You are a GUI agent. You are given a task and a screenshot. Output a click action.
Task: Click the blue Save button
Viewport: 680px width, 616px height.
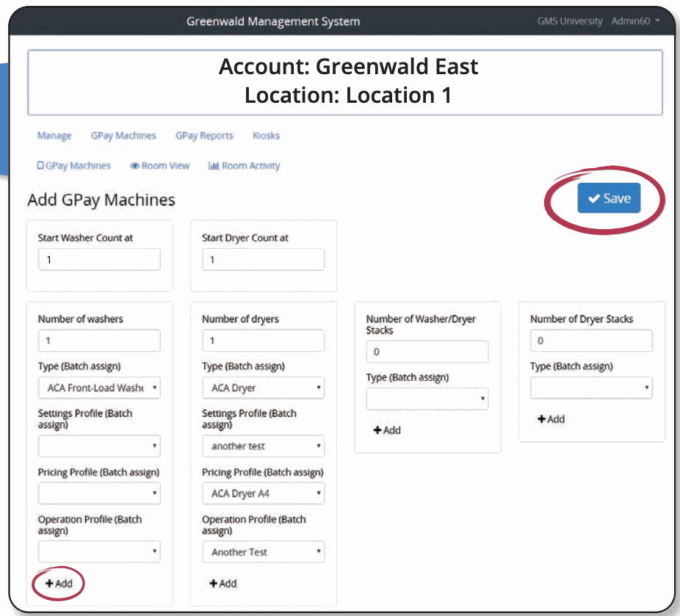point(609,198)
